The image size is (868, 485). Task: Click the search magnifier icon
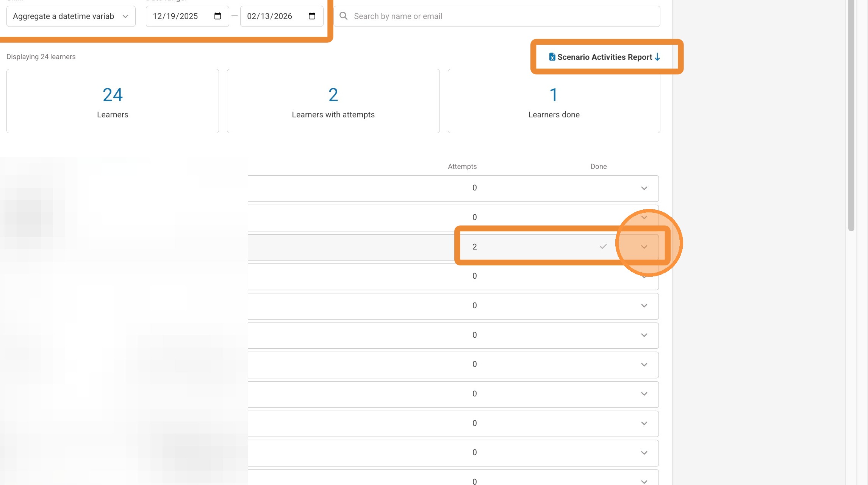[343, 16]
